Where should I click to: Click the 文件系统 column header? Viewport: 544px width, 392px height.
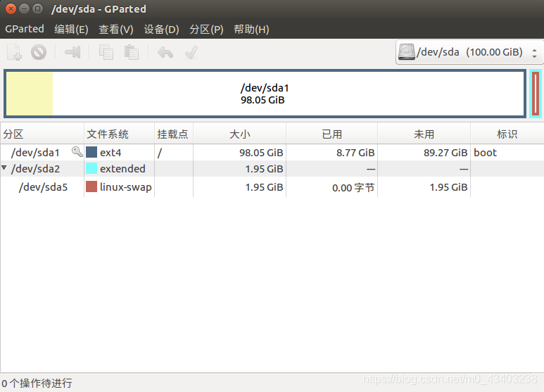pos(108,134)
